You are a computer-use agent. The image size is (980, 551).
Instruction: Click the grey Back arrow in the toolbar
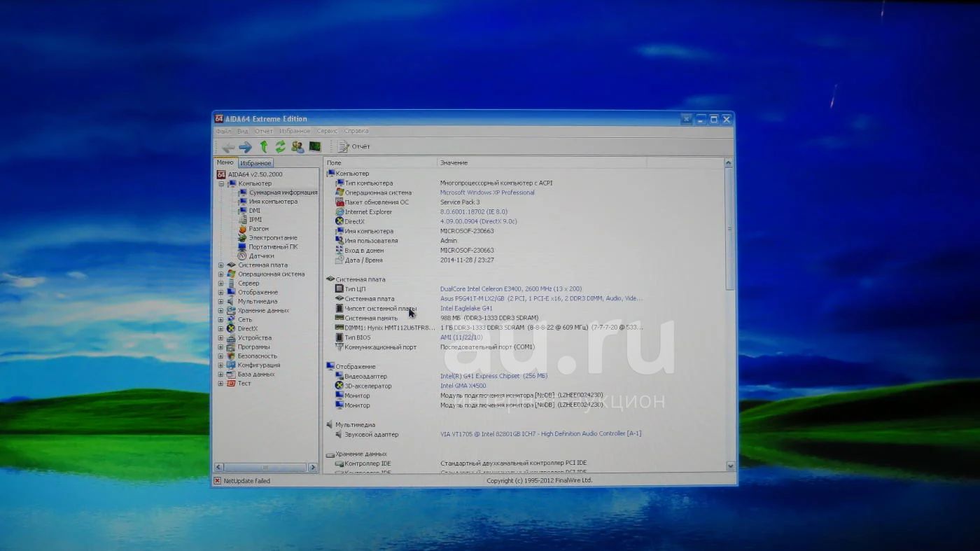[228, 147]
